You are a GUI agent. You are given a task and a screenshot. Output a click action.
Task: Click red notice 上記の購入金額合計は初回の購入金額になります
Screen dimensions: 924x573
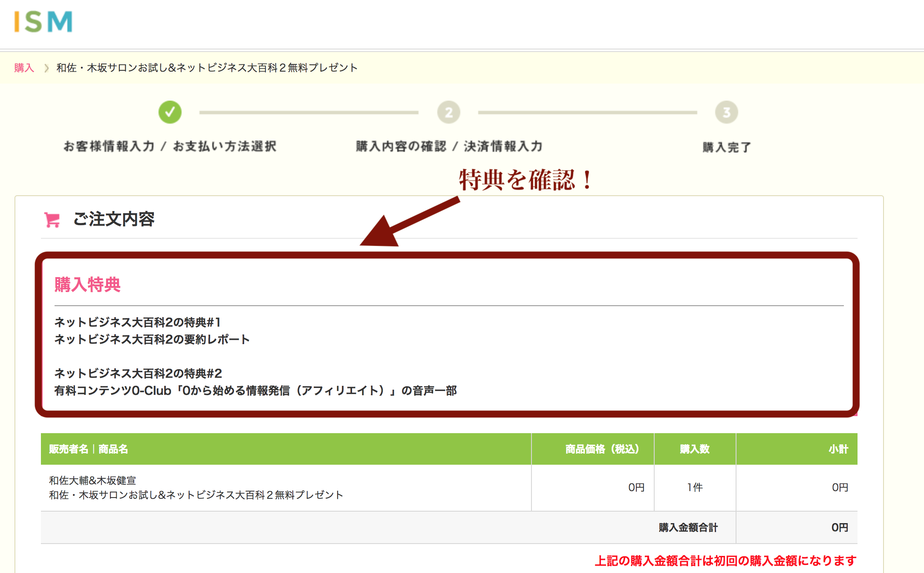point(726,561)
